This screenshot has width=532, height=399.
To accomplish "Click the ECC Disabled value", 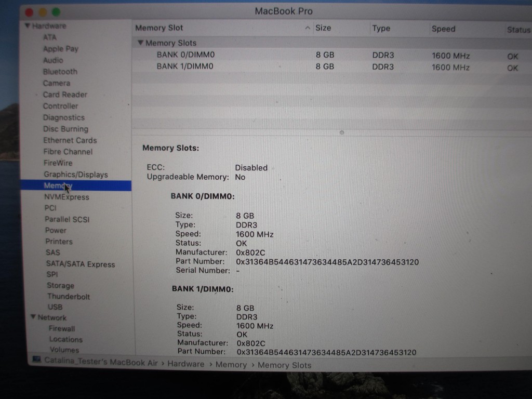I will click(251, 168).
